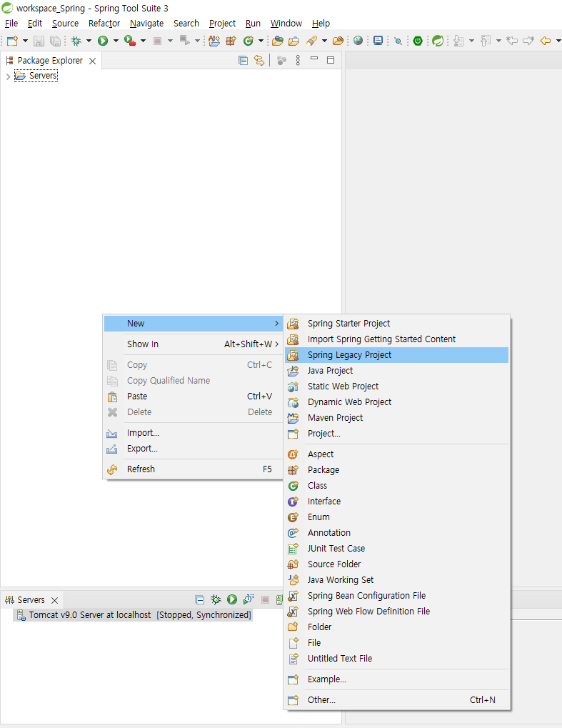Choose Import... from the context menu
This screenshot has width=562, height=728.
coord(193,433)
